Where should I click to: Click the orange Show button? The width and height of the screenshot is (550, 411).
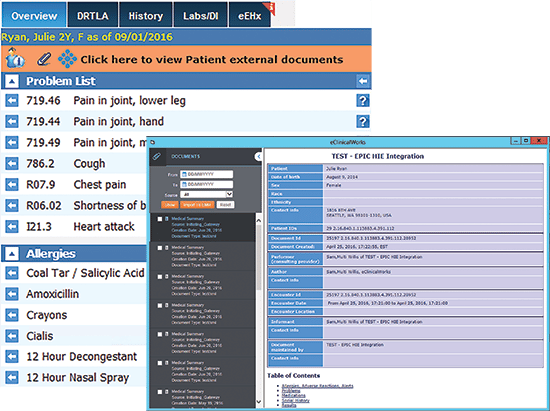170,204
